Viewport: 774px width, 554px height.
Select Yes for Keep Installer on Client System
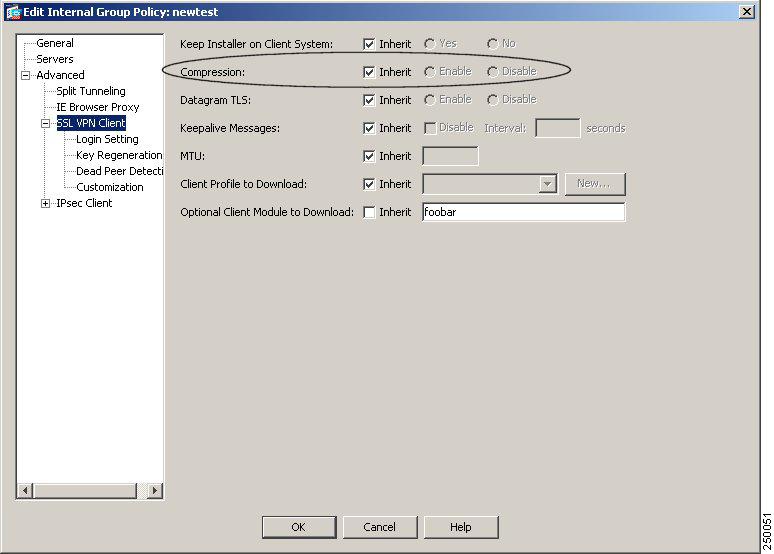[x=430, y=44]
